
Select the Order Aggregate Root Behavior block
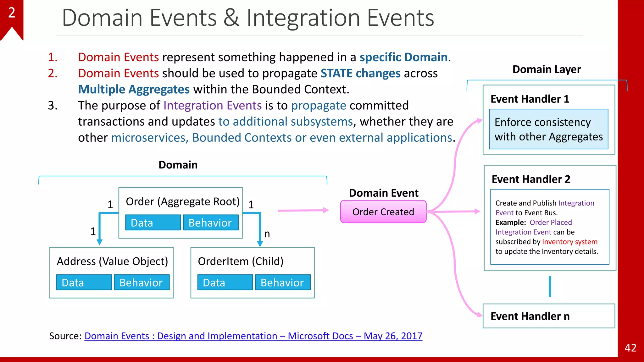pyautogui.click(x=210, y=222)
